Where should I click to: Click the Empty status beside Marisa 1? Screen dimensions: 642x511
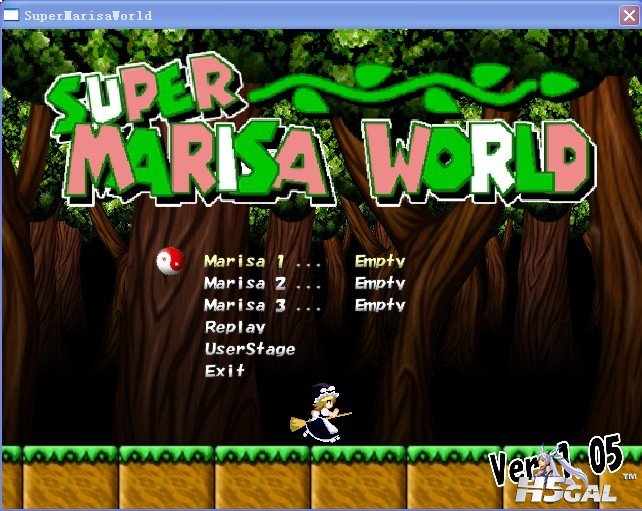point(380,261)
